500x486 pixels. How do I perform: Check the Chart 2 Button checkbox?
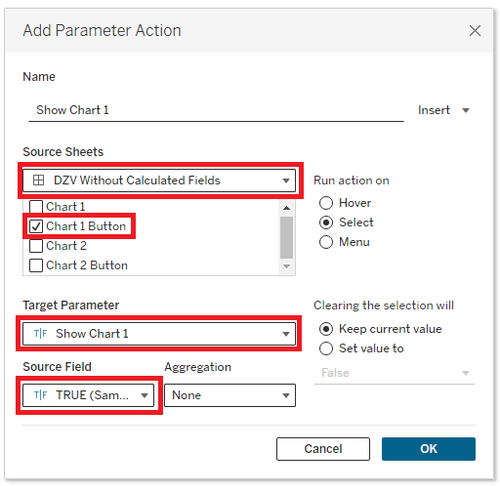(x=36, y=266)
